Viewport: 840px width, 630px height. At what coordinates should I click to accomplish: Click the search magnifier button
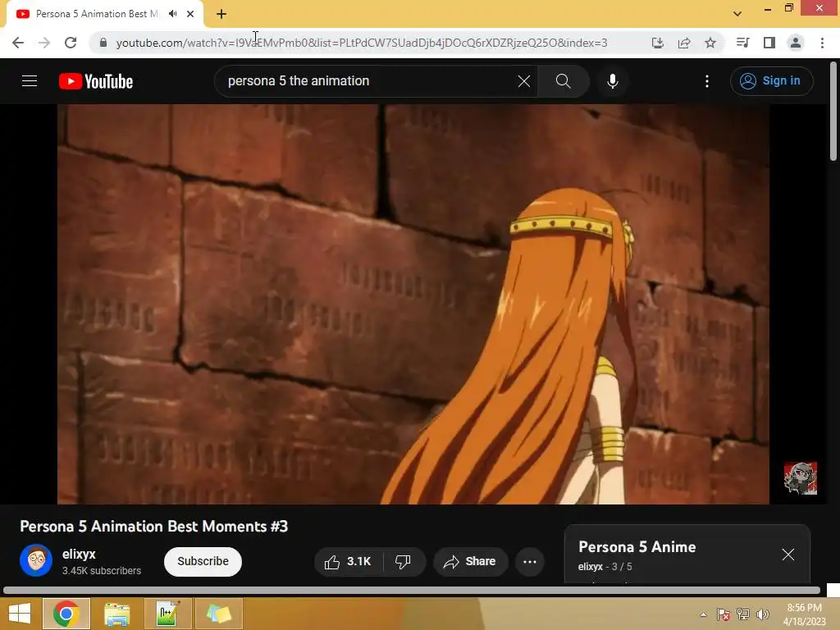(x=563, y=81)
